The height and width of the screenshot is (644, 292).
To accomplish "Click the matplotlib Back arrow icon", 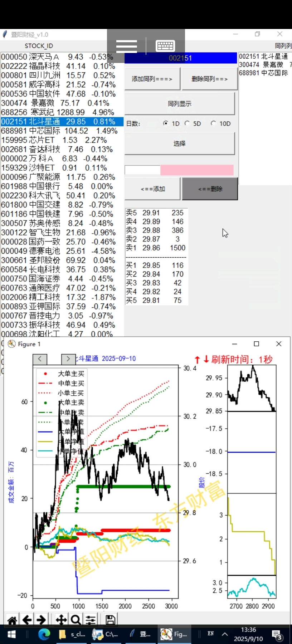I will (x=27, y=620).
